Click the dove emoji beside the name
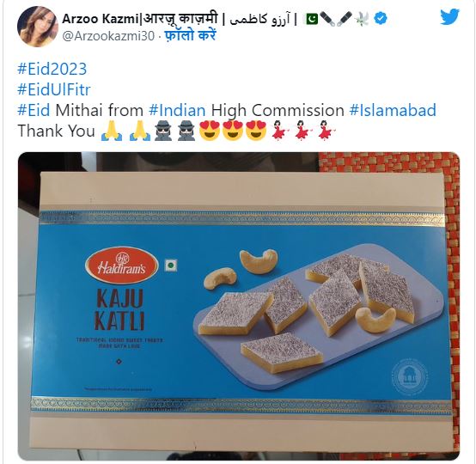 [x=363, y=19]
